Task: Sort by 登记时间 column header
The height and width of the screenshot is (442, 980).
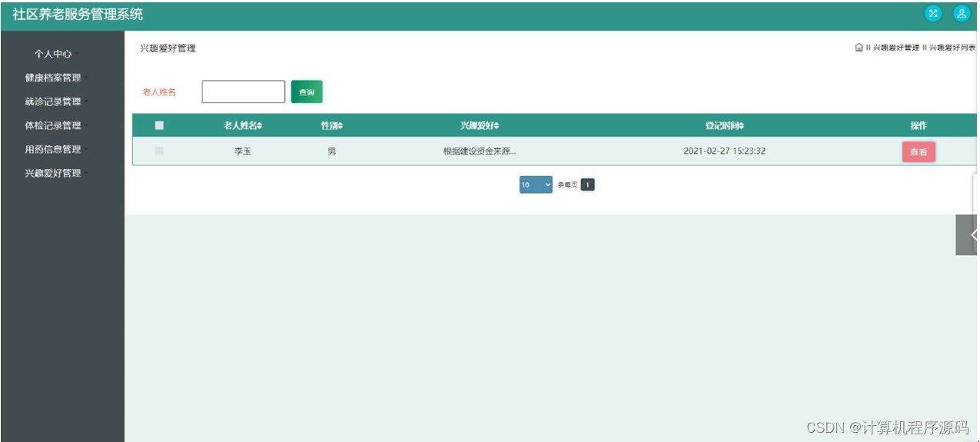Action: 725,125
